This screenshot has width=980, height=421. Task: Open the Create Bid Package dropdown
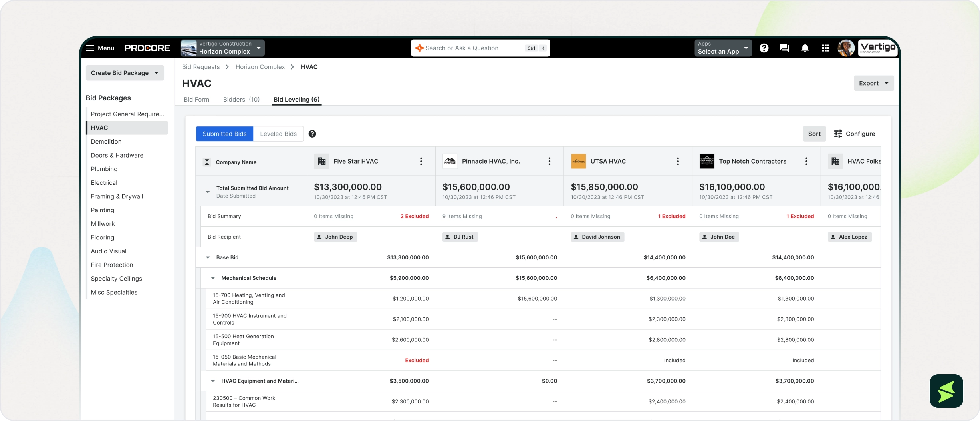(x=125, y=73)
